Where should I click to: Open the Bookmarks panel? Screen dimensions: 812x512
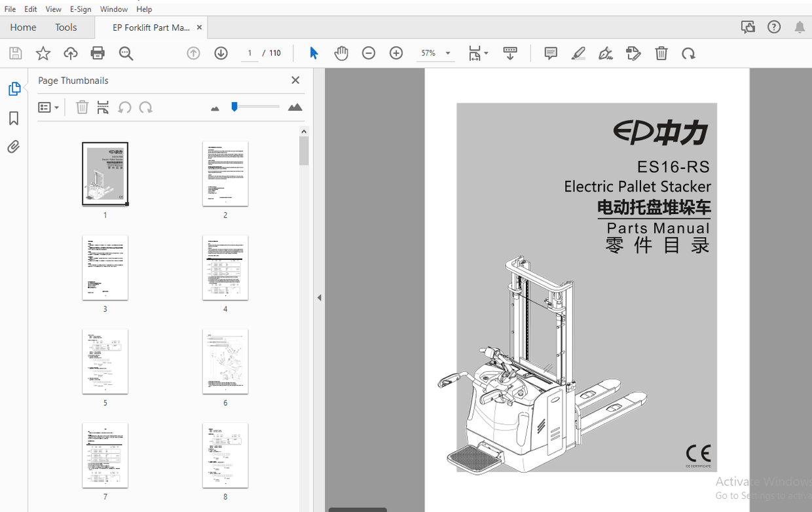click(14, 118)
